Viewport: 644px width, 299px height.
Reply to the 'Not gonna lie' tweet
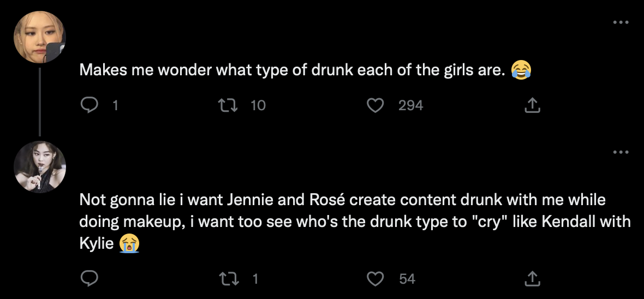88,279
